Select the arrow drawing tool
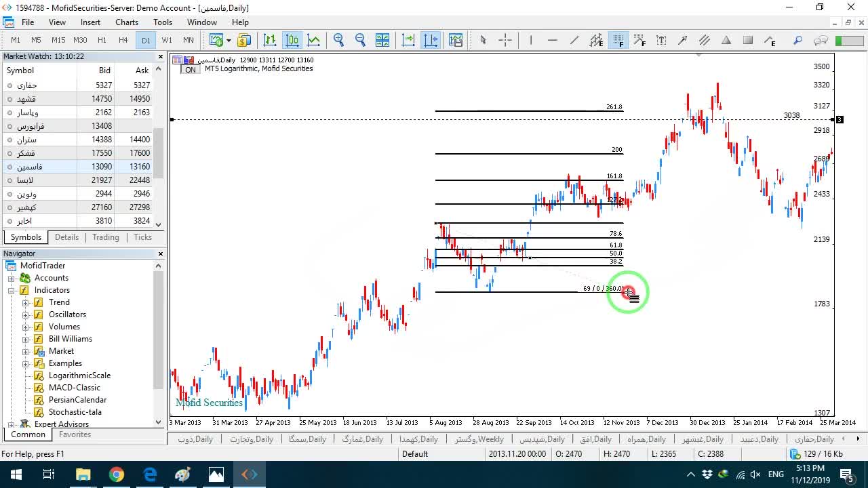This screenshot has height=488, width=868. coord(683,40)
